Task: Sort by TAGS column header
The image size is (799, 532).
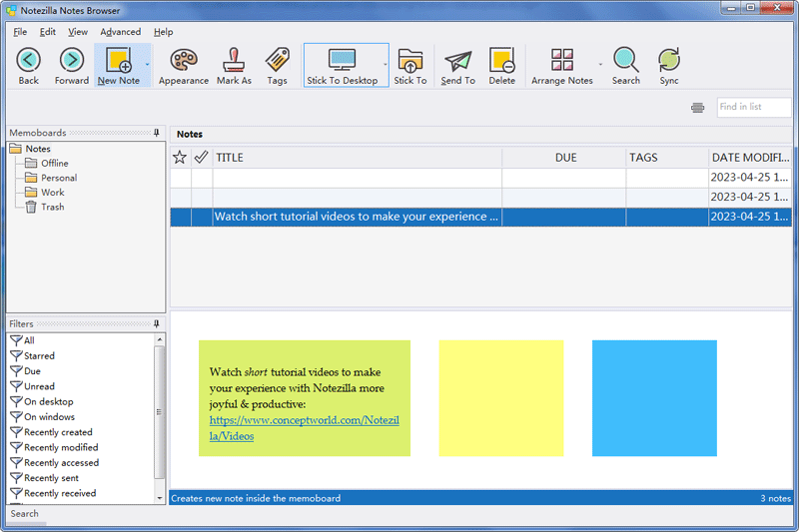Action: pos(667,158)
